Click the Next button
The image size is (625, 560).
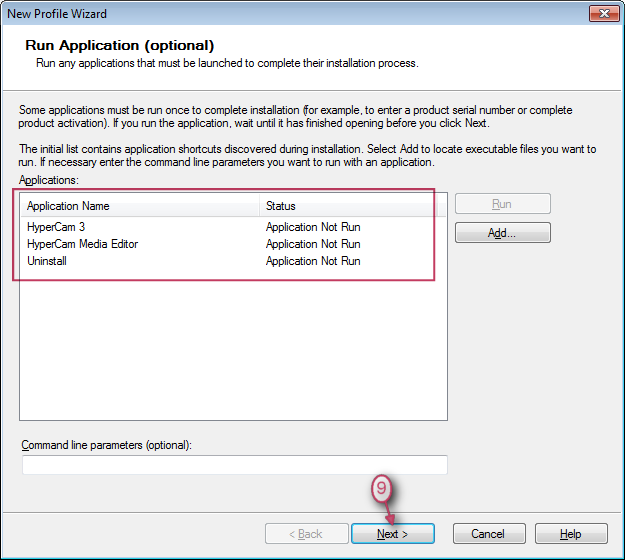point(393,533)
